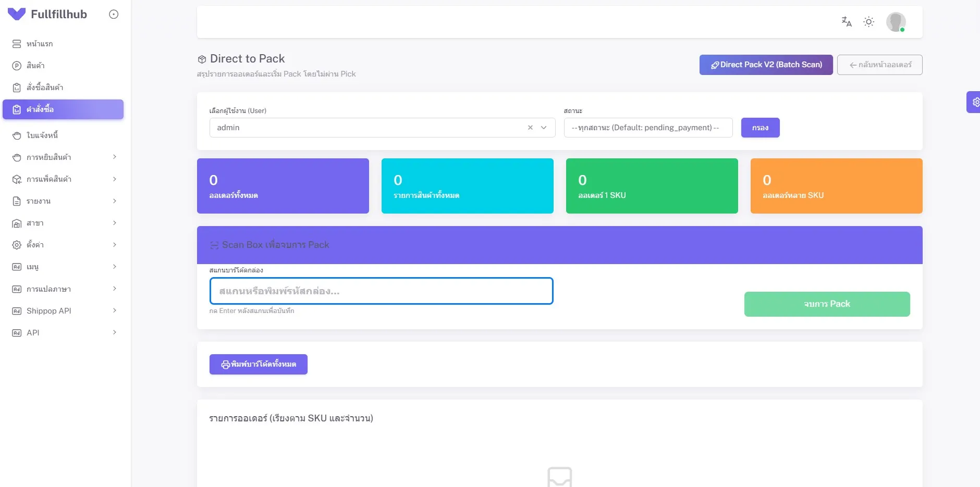Open the user avatar profile menu

(896, 22)
